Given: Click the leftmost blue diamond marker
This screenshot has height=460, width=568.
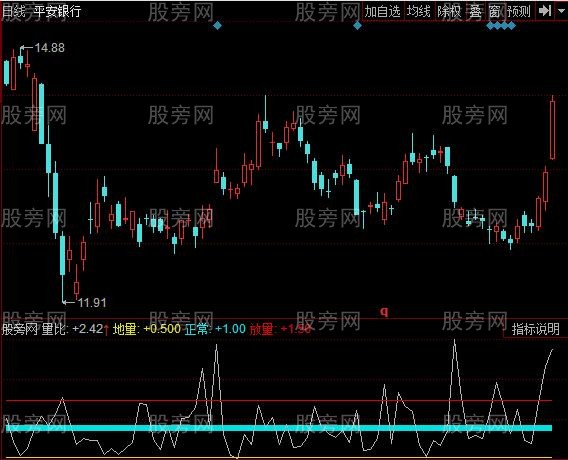Looking at the screenshot, I should (217, 25).
